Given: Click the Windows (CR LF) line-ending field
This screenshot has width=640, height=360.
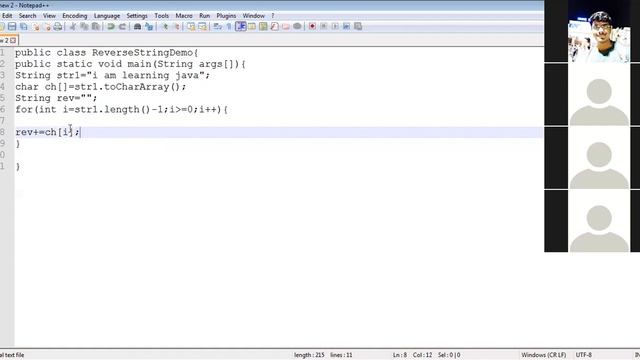Looking at the screenshot, I should pos(543,355).
